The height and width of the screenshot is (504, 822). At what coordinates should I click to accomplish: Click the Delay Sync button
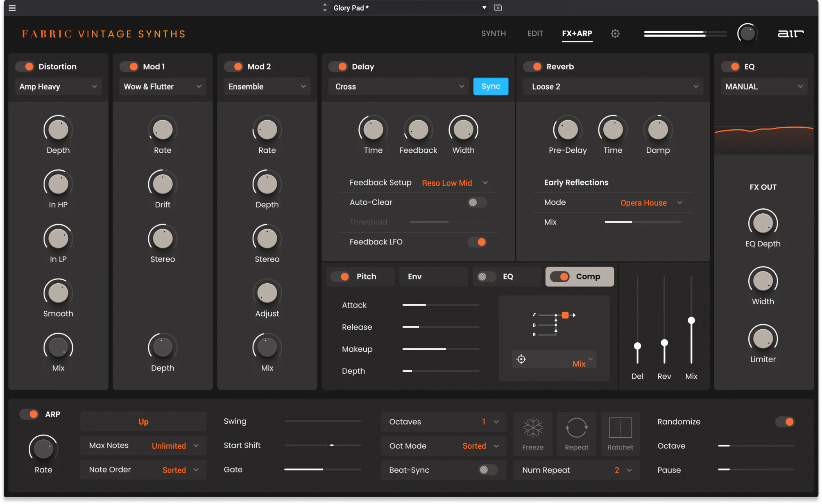pos(490,86)
